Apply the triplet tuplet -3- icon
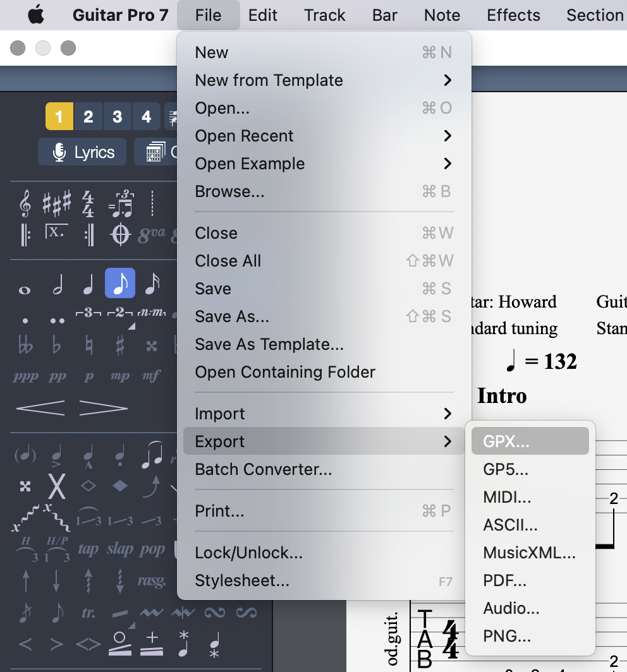 click(88, 313)
